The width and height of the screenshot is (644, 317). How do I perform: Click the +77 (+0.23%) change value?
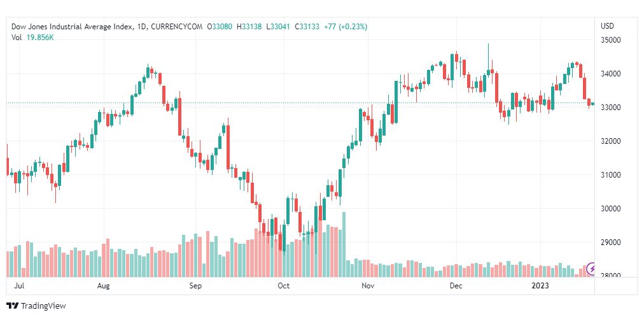[345, 27]
